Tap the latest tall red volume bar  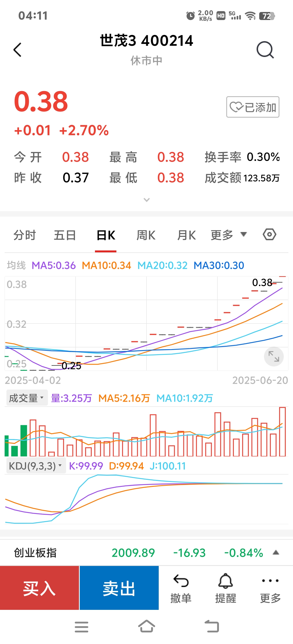282,432
